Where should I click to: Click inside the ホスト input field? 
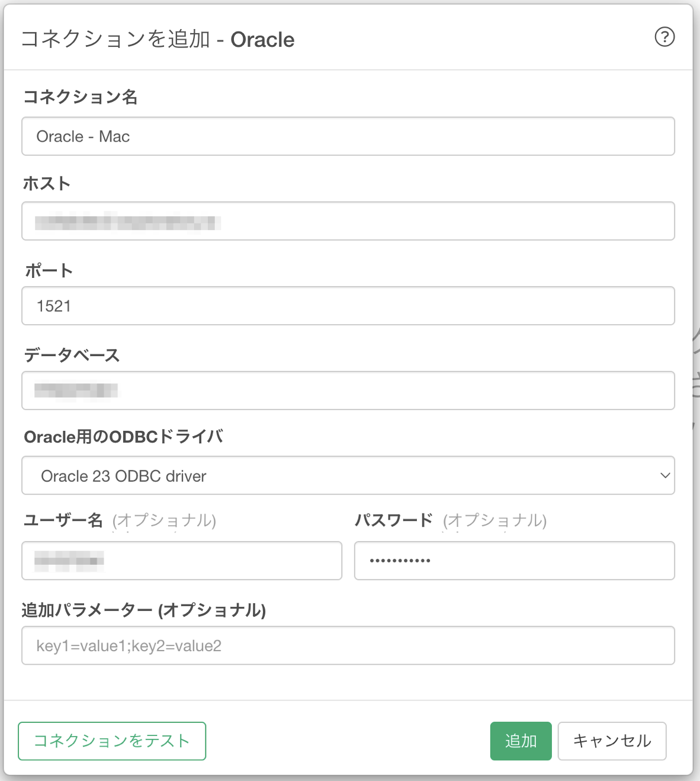tap(348, 221)
